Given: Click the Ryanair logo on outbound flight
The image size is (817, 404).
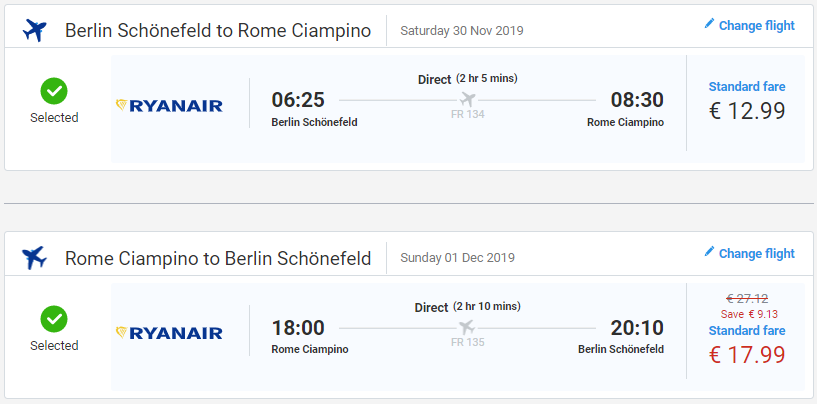Looking at the screenshot, I should click(x=169, y=106).
